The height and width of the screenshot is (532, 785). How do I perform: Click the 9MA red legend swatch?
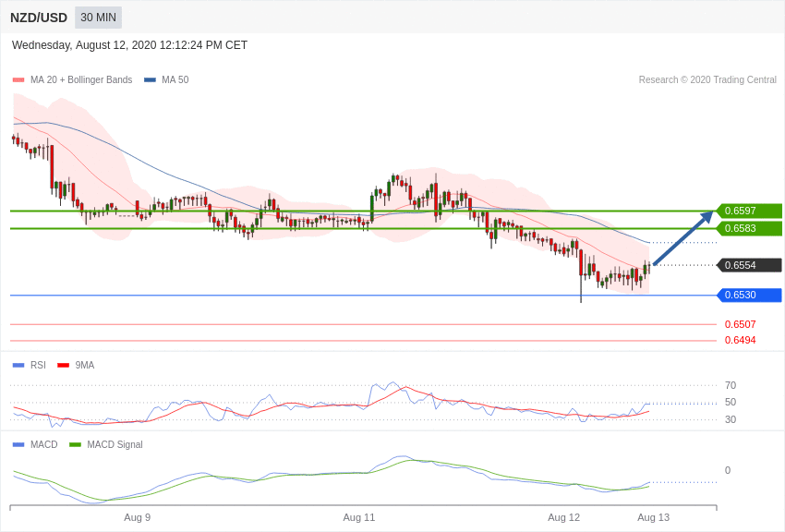(x=63, y=366)
